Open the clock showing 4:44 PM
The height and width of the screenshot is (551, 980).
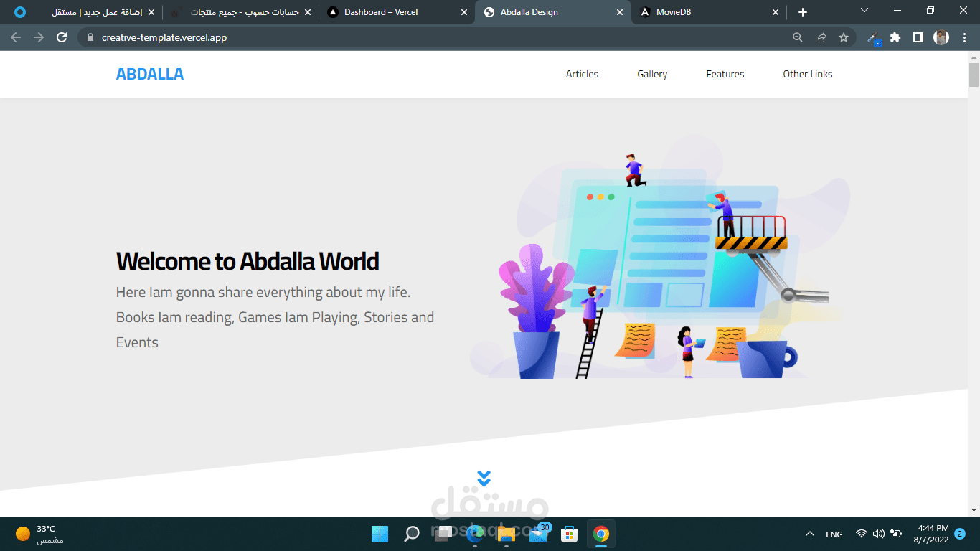point(931,534)
